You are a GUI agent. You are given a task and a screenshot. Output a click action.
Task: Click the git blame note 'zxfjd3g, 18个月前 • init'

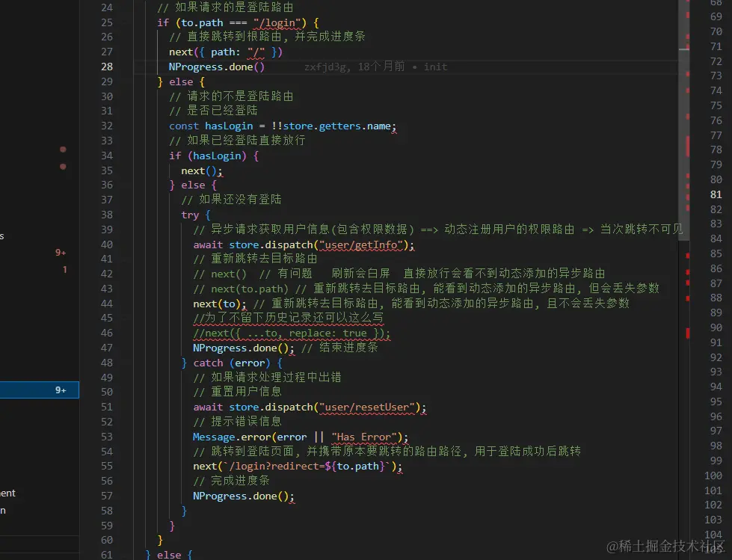376,67
